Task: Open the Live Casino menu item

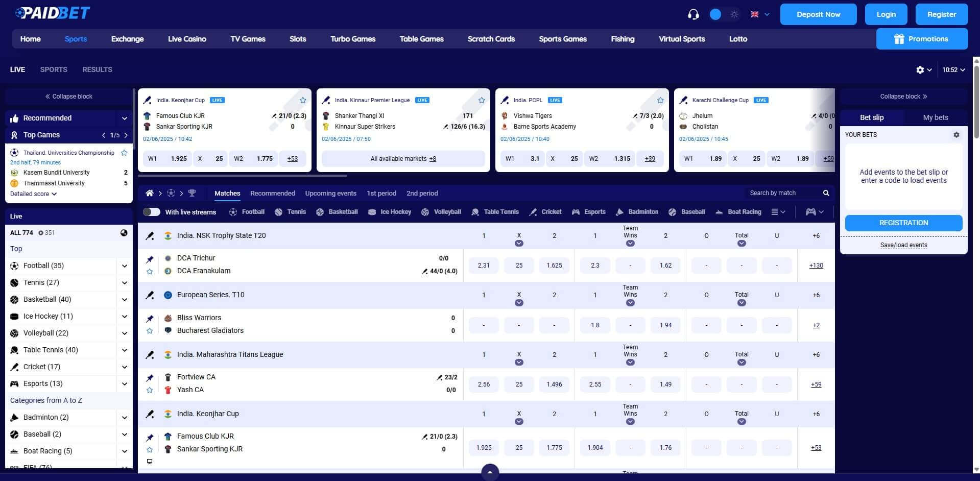Action: tap(187, 39)
